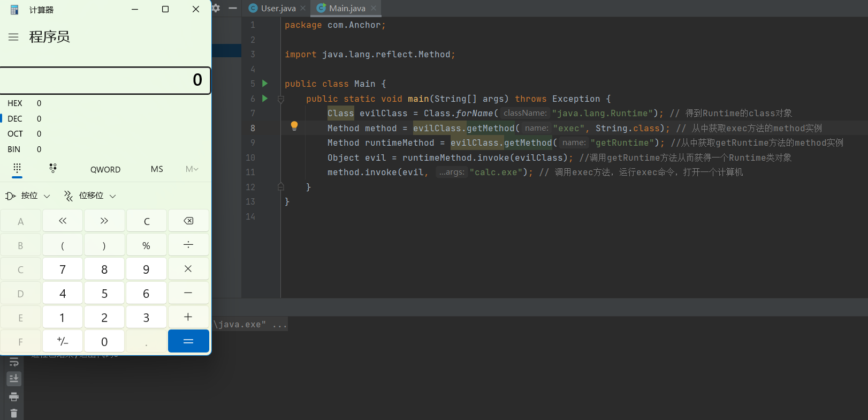
Task: Click the number 2 key
Action: [104, 317]
